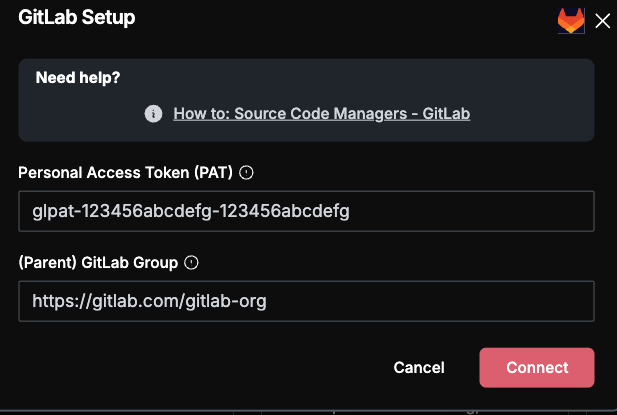
Task: Click empty space right of the token value
Action: click(x=472, y=211)
